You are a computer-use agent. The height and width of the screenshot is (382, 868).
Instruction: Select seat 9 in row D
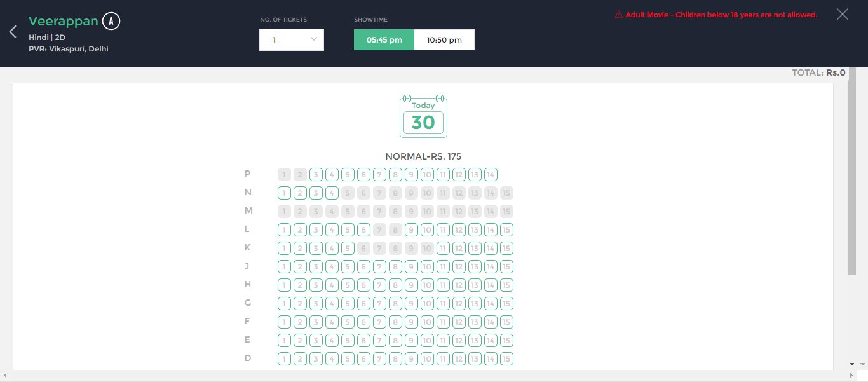point(411,358)
